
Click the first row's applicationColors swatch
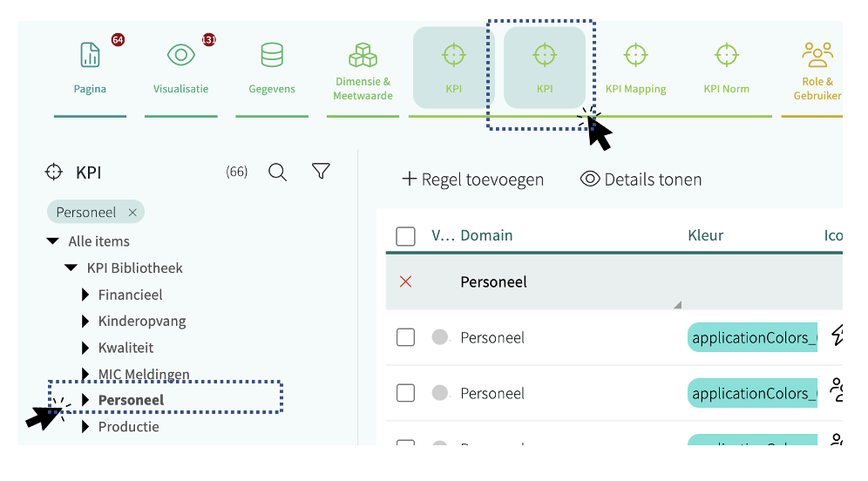[x=752, y=337]
